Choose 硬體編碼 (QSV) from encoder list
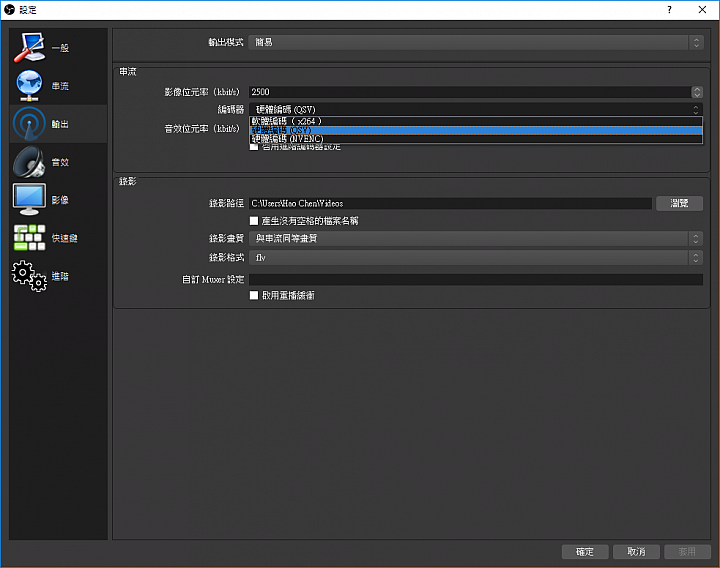This screenshot has width=720, height=568. click(x=476, y=130)
